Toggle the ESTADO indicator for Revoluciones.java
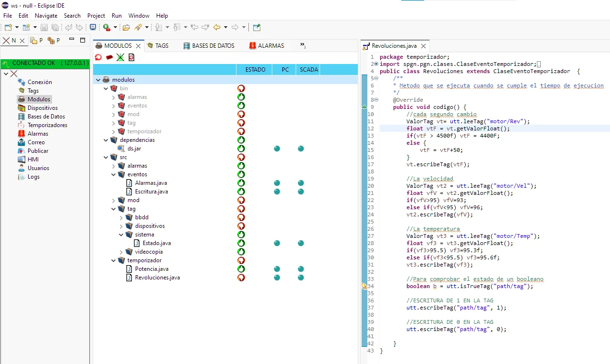 point(241,277)
